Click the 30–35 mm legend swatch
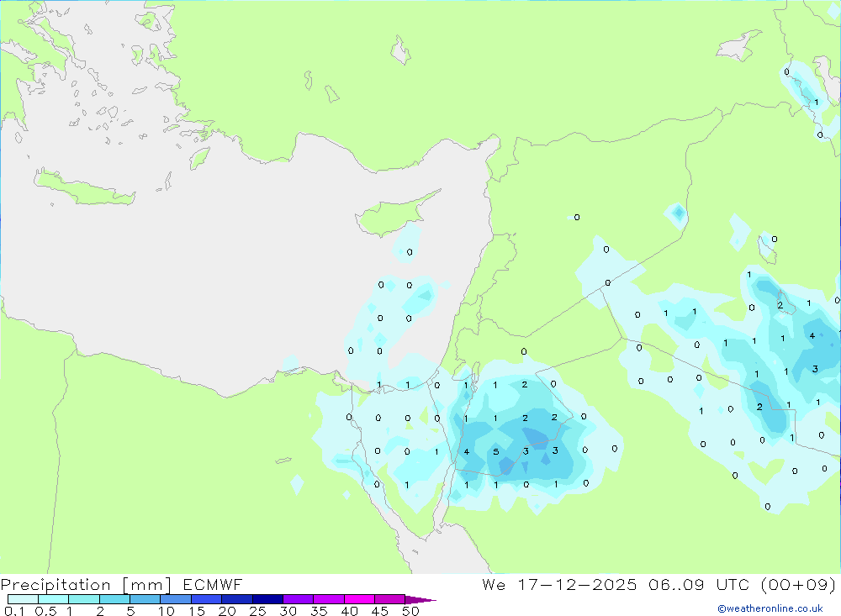 click(299, 599)
